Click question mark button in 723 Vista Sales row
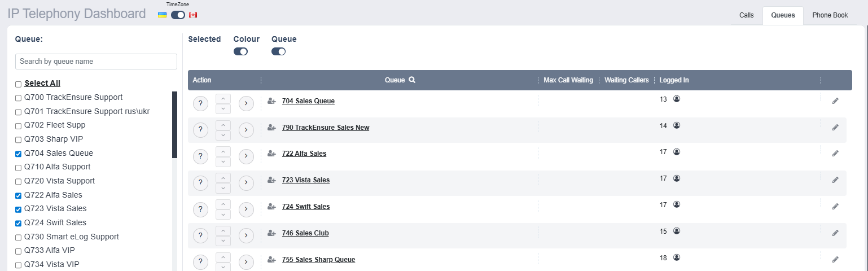 (200, 183)
